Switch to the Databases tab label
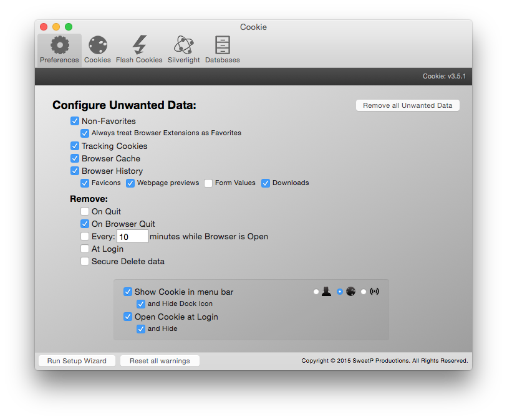The image size is (507, 420). coord(223,60)
